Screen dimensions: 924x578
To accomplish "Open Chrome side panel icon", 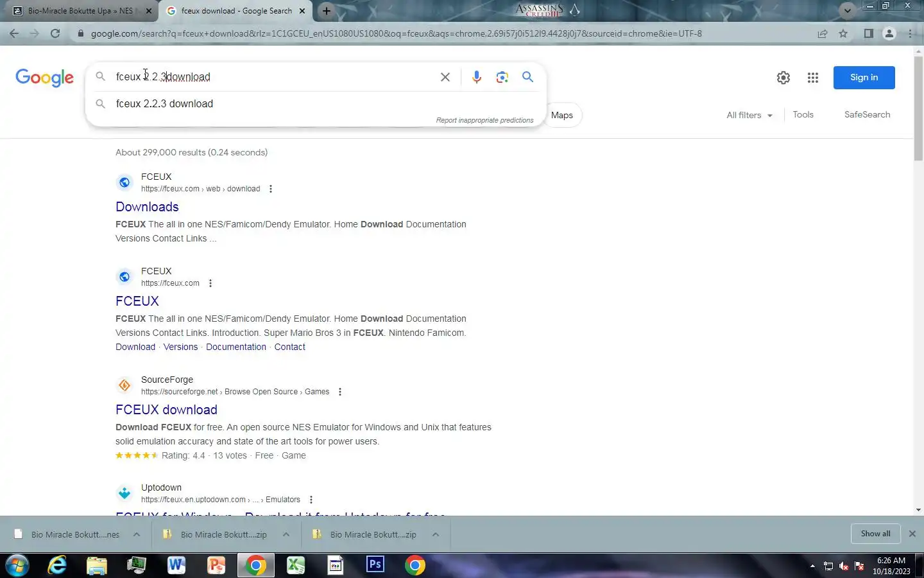I will coord(868,33).
